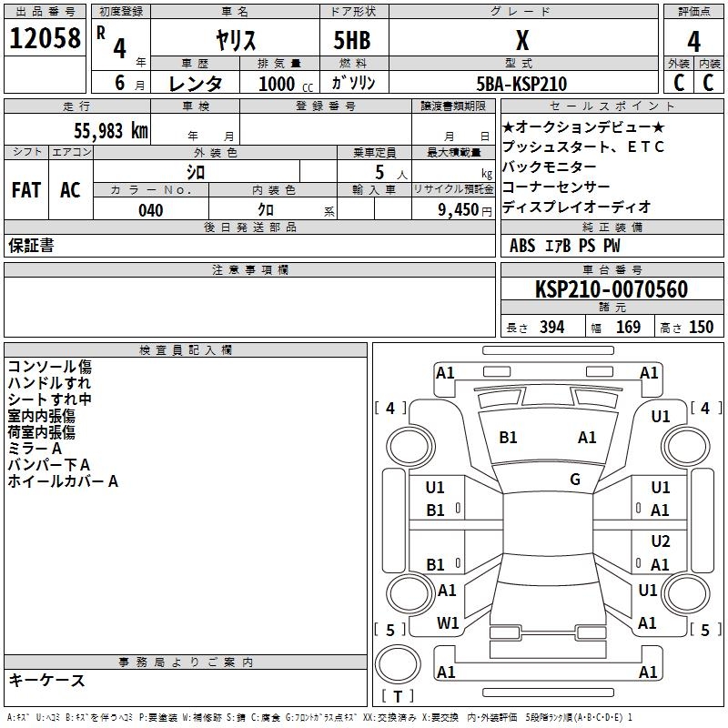Screen dimensions: 728x728
Task: Click the G windshield chip mark
Action: pos(575,480)
